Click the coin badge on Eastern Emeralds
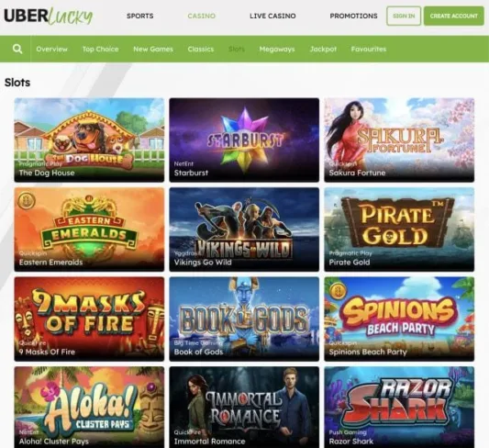The width and height of the screenshot is (489, 448). [x=27, y=200]
